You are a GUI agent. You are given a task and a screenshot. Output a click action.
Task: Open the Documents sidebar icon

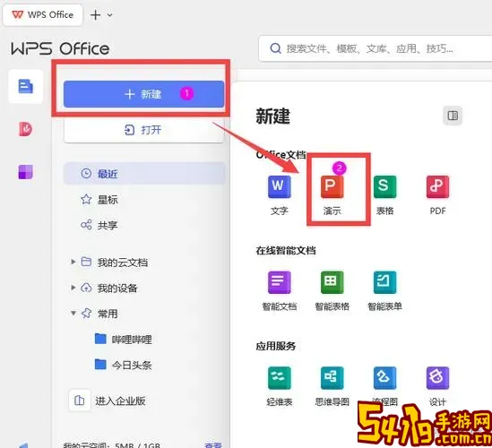(x=25, y=86)
